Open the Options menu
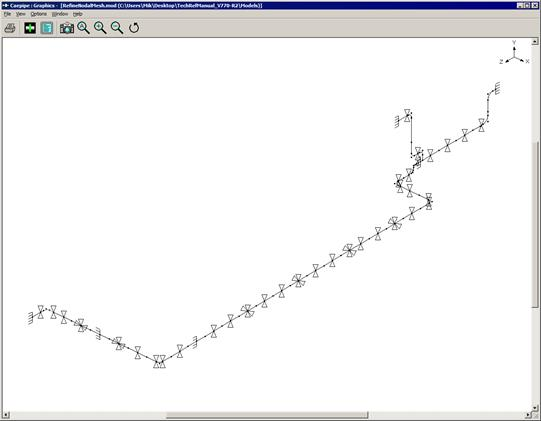 pos(39,14)
